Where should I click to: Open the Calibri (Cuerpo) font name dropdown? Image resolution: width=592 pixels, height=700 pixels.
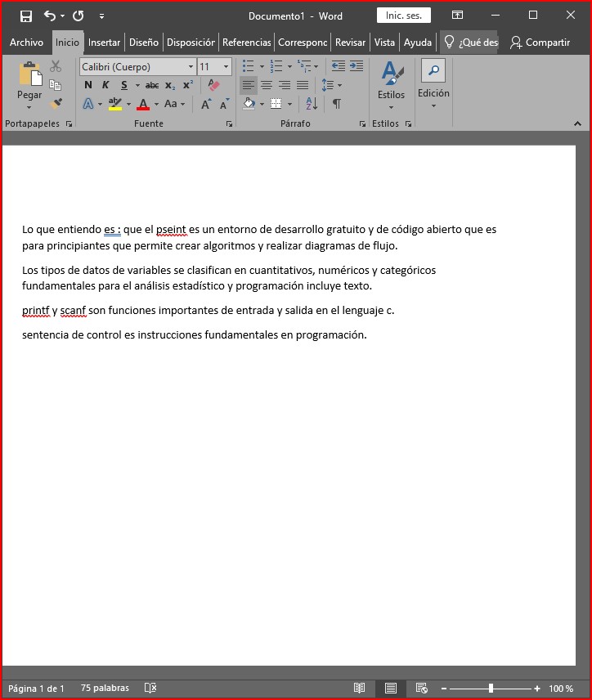click(x=191, y=67)
